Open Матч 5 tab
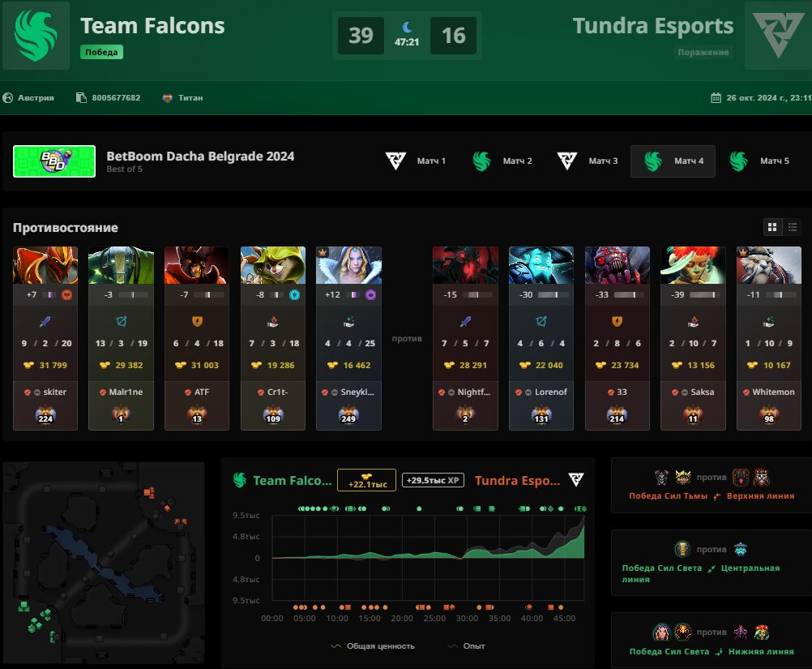Viewport: 812px width, 669px height. [759, 161]
